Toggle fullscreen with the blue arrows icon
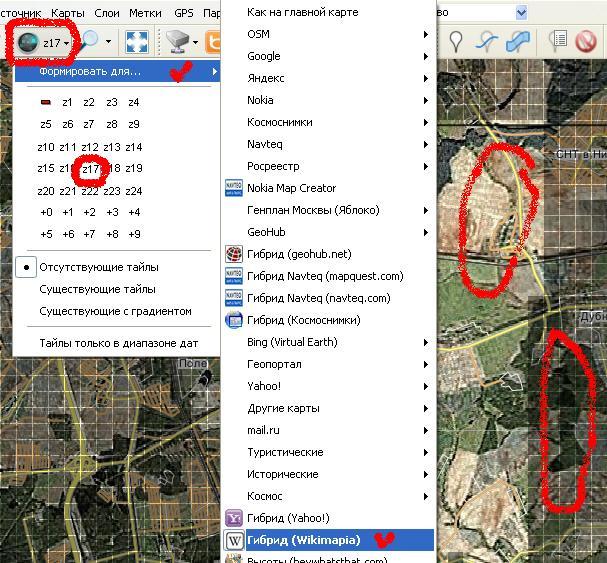The image size is (607, 563). click(137, 42)
